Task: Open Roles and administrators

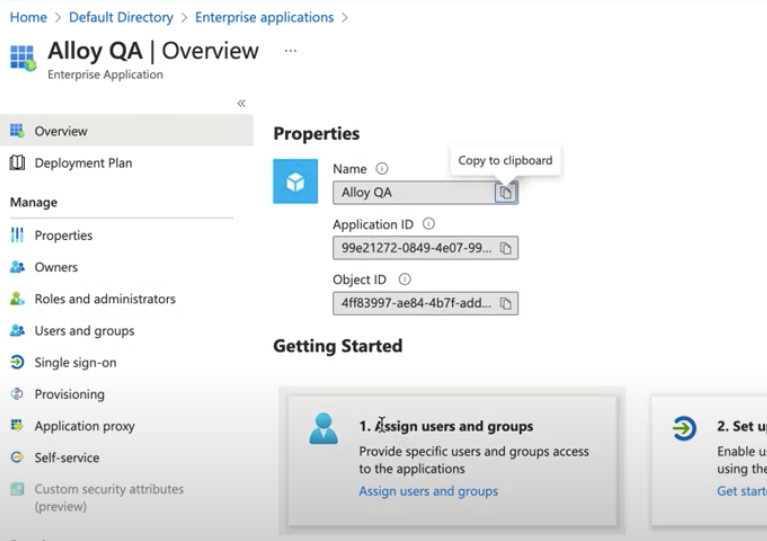Action: point(105,299)
